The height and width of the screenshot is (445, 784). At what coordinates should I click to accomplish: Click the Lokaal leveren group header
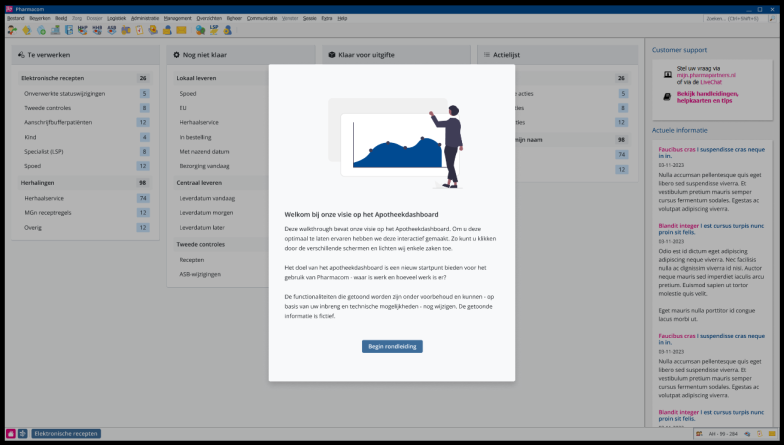220,78
